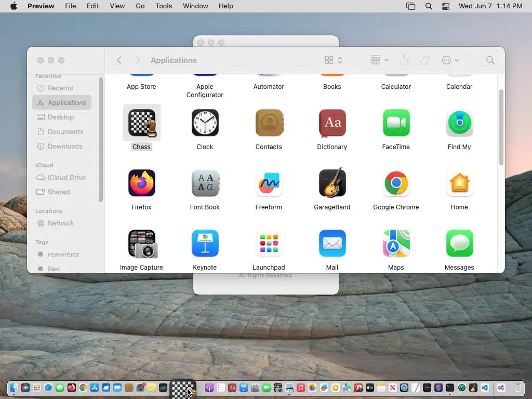Go forward with the right chevron
Viewport: 532px width, 399px height.
pyautogui.click(x=137, y=60)
